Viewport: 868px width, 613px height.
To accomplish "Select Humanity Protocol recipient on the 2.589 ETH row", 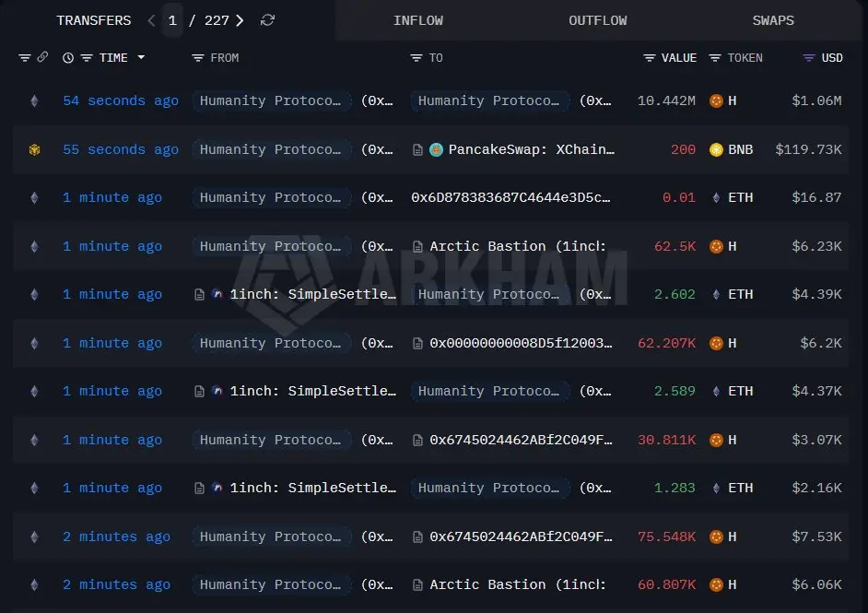I will pos(489,391).
